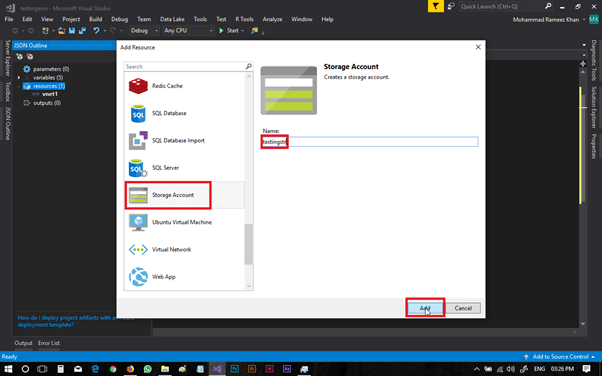This screenshot has height=376, width=602.
Task: Open the Windows Start menu
Action: (8, 369)
